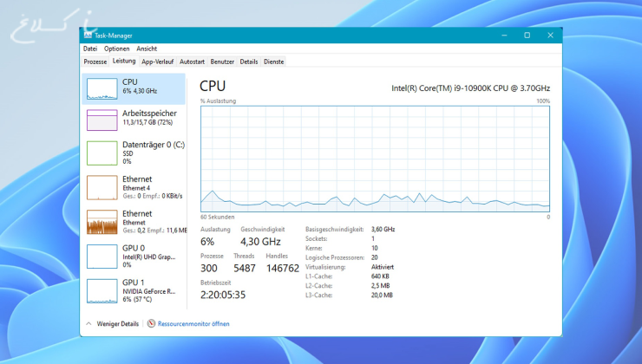
Task: Click the Weniger Details button text
Action: [117, 323]
